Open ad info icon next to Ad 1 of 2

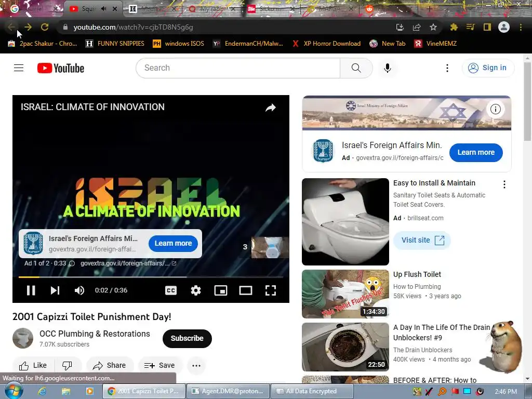72,263
